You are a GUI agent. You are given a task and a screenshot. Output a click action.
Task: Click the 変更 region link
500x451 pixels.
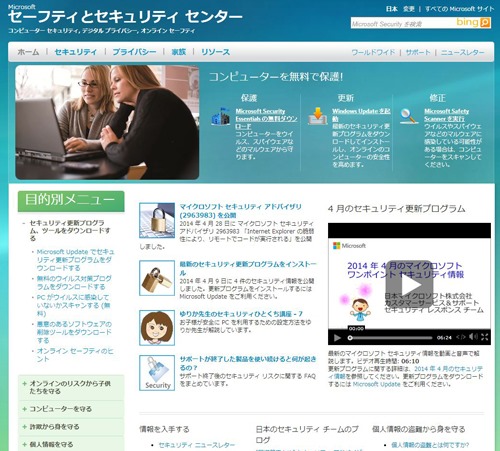pyautogui.click(x=409, y=9)
